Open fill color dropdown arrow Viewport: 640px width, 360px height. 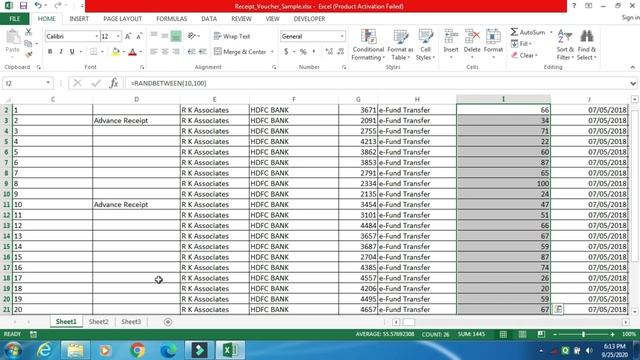(x=123, y=52)
